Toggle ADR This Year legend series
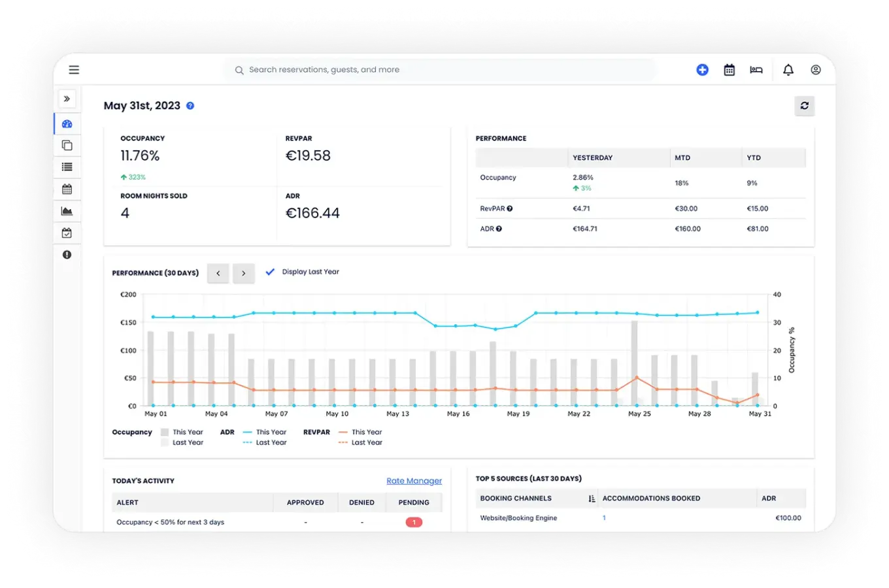The width and height of the screenshot is (889, 588). pos(265,432)
